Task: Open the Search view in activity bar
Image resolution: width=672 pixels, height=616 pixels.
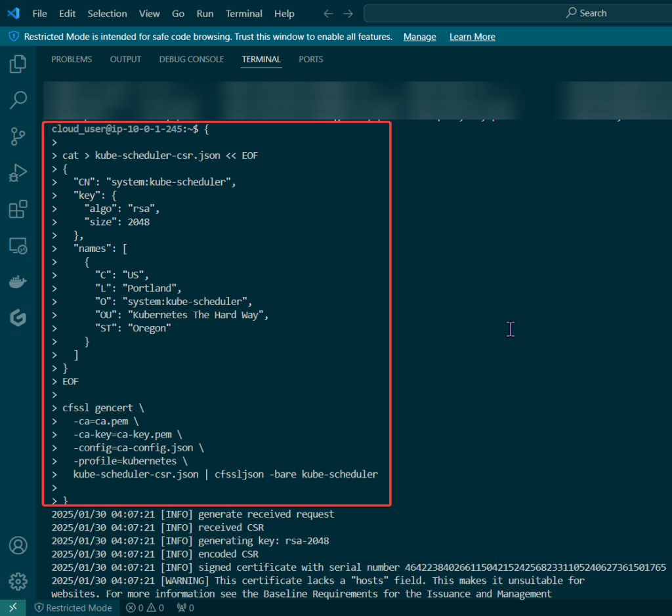Action: (18, 100)
